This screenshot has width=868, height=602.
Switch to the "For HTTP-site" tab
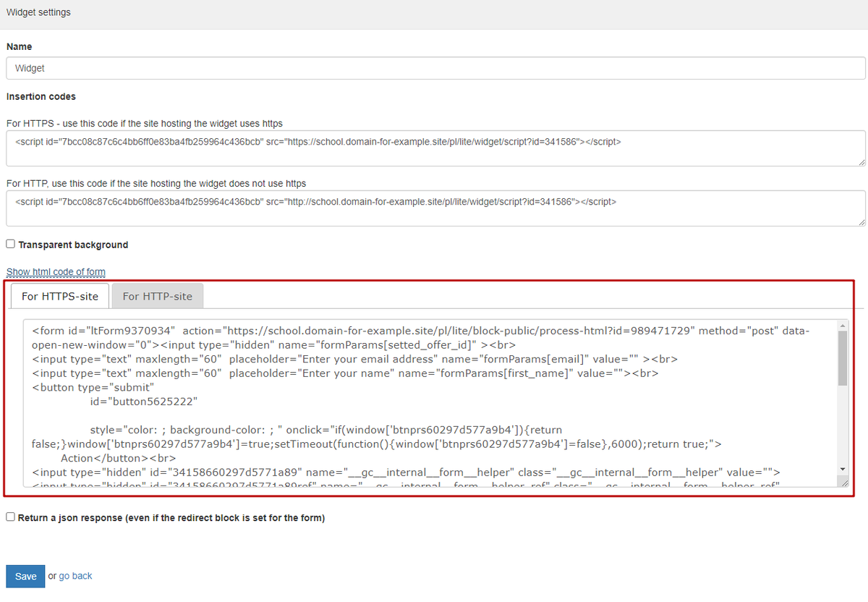tap(157, 296)
